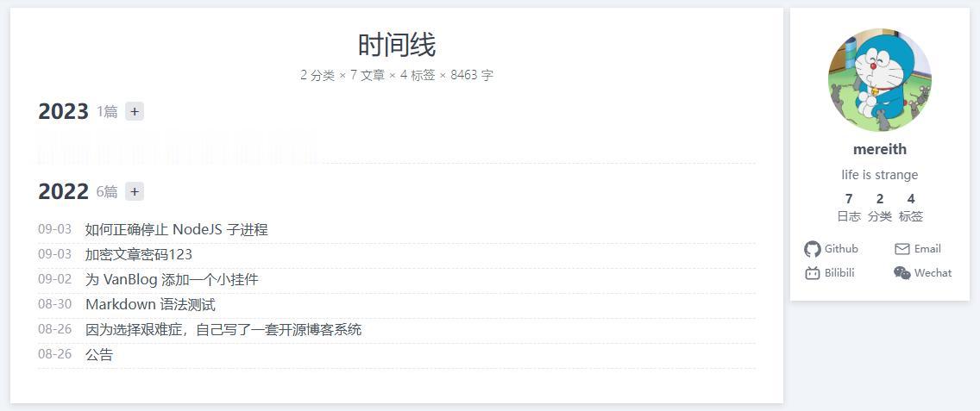
Task: View the 7 日志 posts count
Action: [x=849, y=208]
